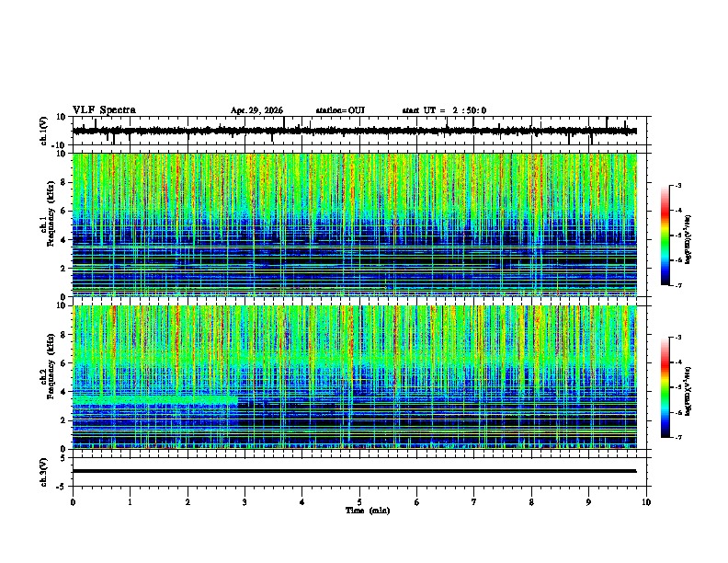Screen dimensions: 728x563
Task: Click the green band ending near 3 minutes in ch.2
Action: (155, 399)
